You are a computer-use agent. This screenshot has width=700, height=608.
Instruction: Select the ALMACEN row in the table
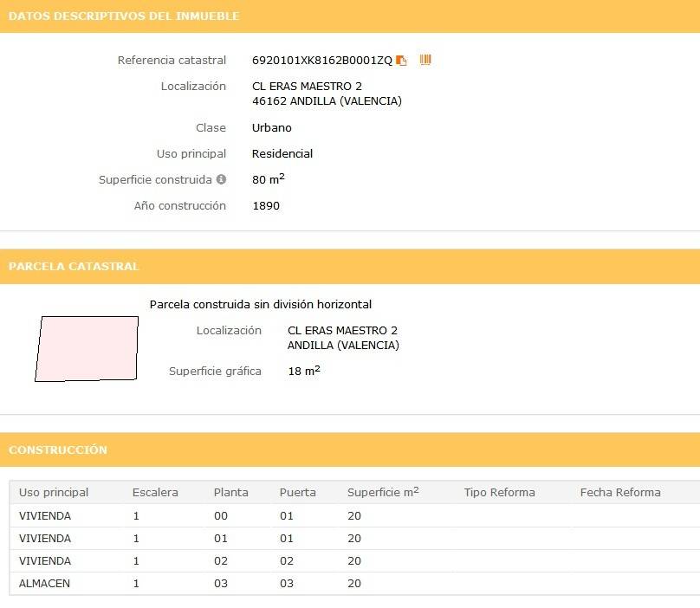pos(354,584)
